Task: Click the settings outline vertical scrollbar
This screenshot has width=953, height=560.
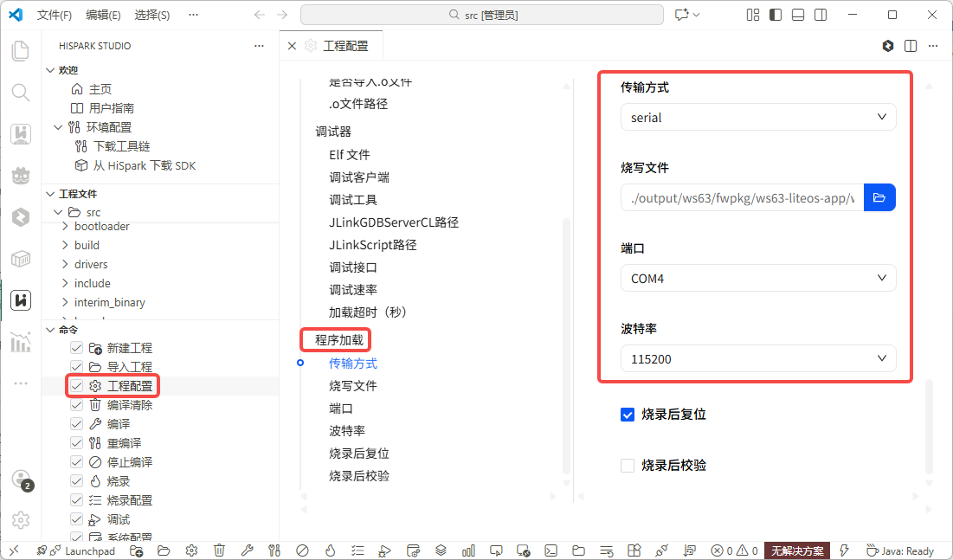Action: 566,345
